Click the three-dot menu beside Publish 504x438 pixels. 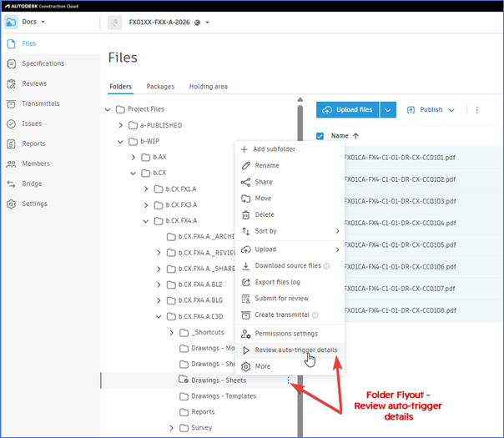click(477, 110)
